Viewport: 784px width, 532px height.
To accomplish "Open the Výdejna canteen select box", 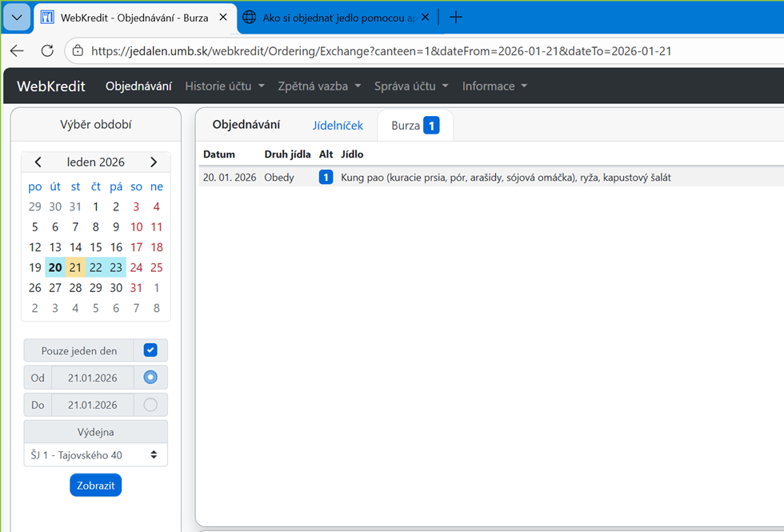I will [x=96, y=455].
